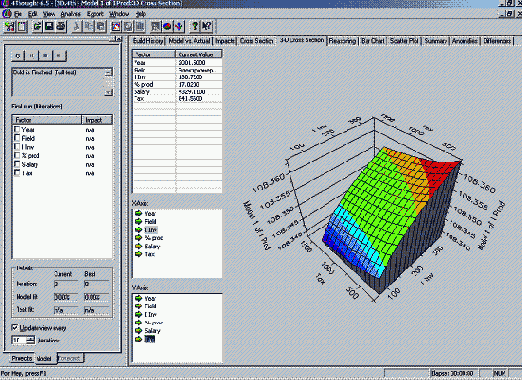Click the save floppy disk icon

pos(49,27)
